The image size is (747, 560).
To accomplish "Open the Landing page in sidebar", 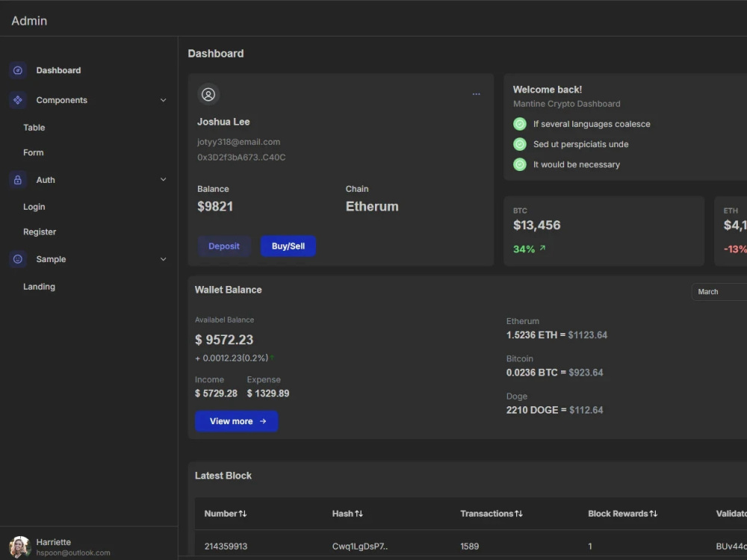I will [x=39, y=287].
